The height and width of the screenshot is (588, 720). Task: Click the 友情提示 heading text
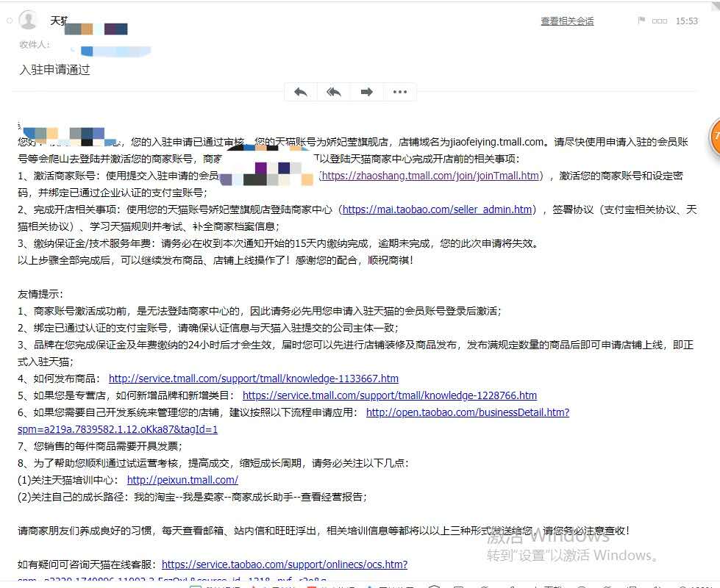tap(40, 294)
